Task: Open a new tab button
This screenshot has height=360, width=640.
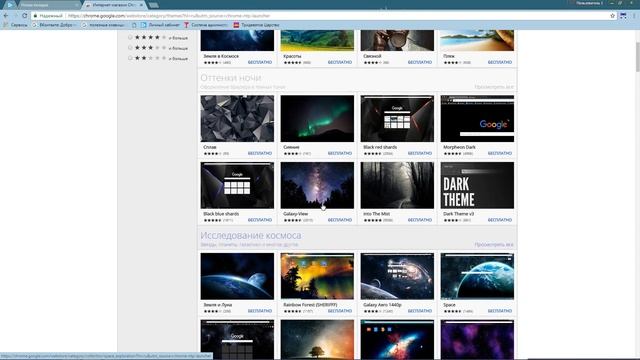Action: tap(153, 5)
